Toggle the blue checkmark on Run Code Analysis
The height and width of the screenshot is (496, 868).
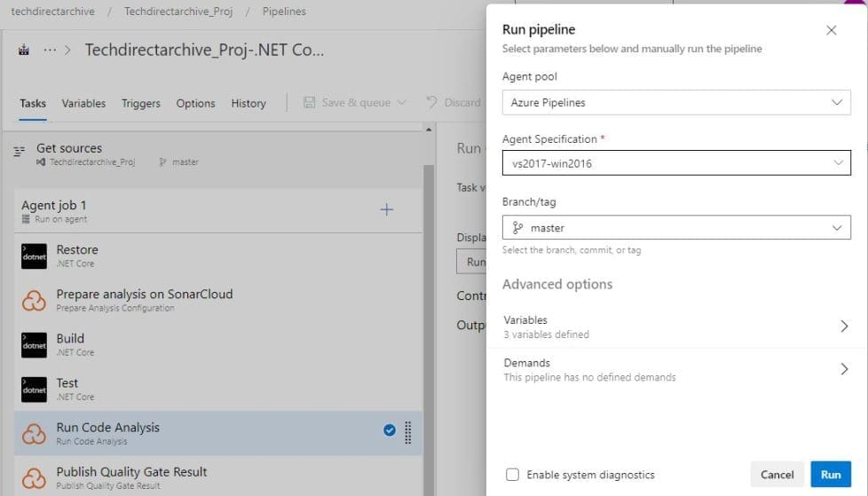click(389, 430)
